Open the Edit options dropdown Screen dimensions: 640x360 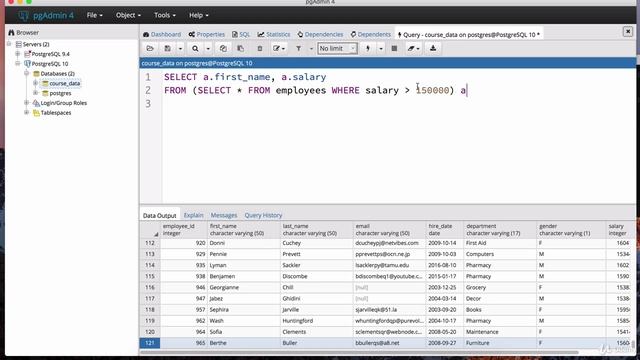279,49
